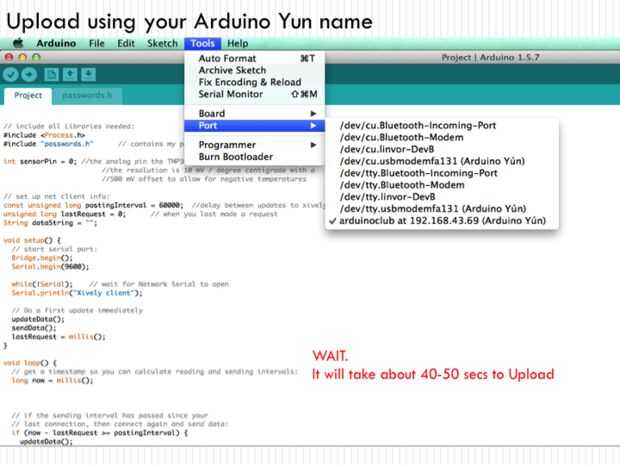Click the Verify checkmark toolbar icon

tap(11, 74)
